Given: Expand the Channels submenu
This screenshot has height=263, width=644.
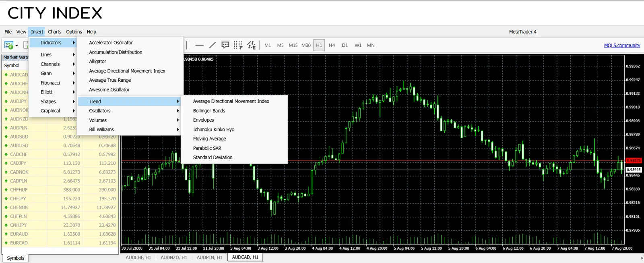Looking at the screenshot, I should (53, 64).
